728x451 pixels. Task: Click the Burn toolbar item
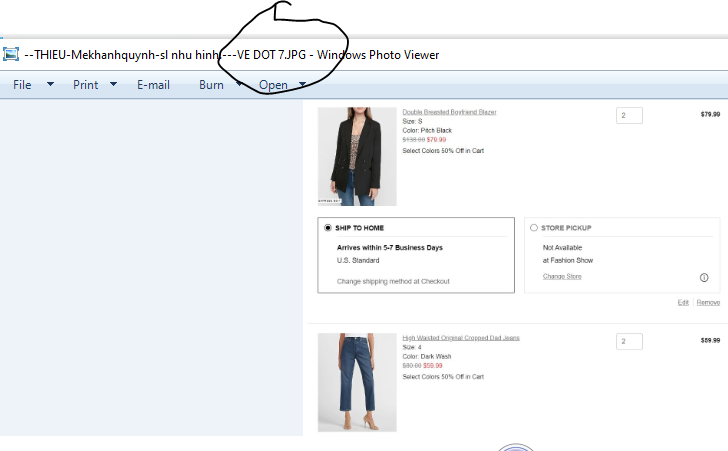click(x=211, y=85)
